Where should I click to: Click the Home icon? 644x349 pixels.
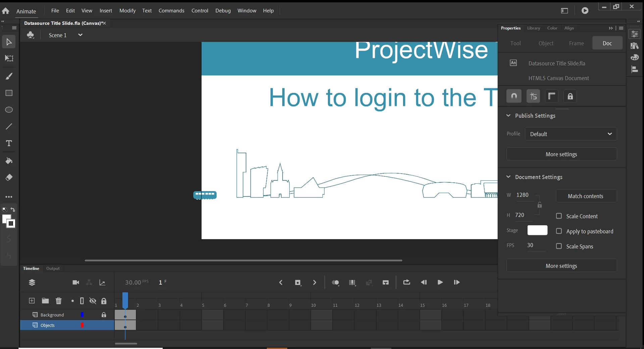coord(6,11)
